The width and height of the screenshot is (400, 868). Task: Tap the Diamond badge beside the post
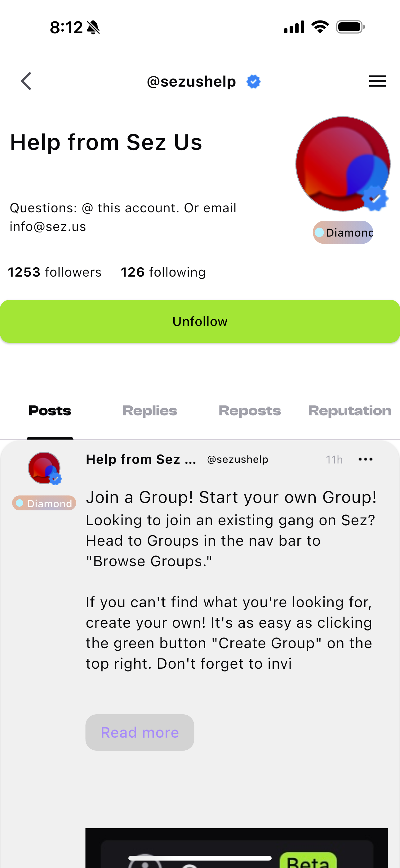(x=44, y=504)
